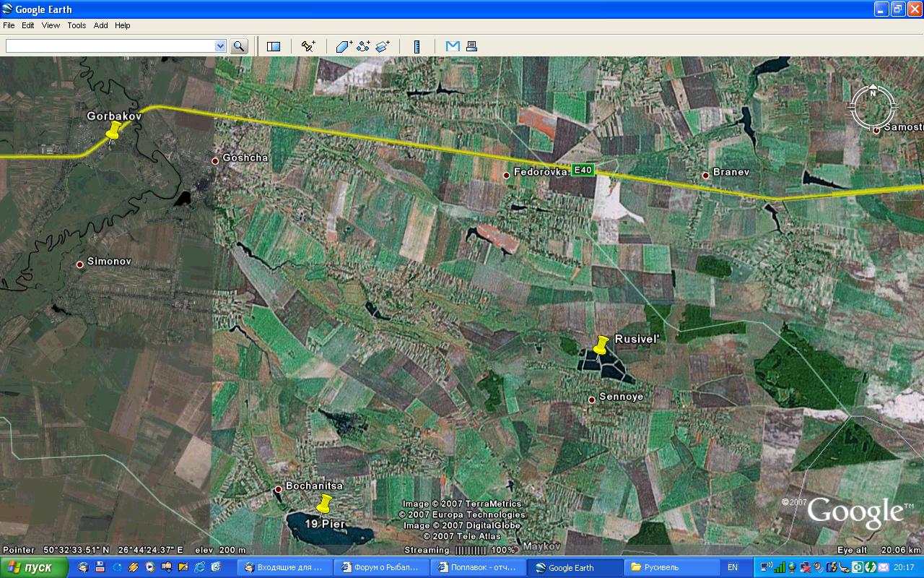Open the Tools menu
Screen dimensions: 924x578
(x=77, y=25)
